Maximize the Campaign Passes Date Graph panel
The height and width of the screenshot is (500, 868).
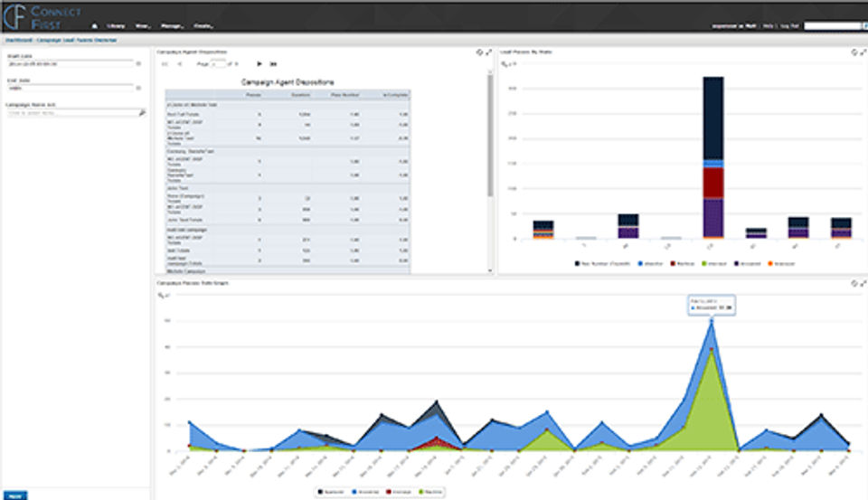tap(863, 283)
